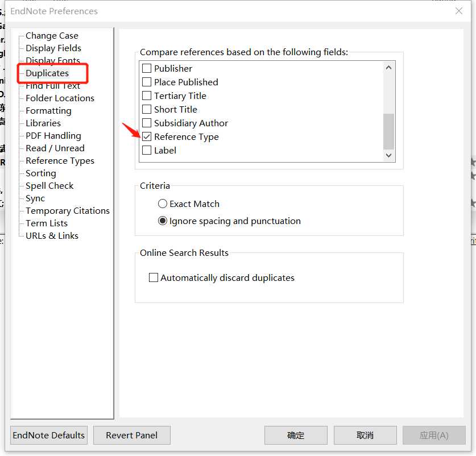476x456 pixels.
Task: Open the Display Fields preferences
Action: 53,48
